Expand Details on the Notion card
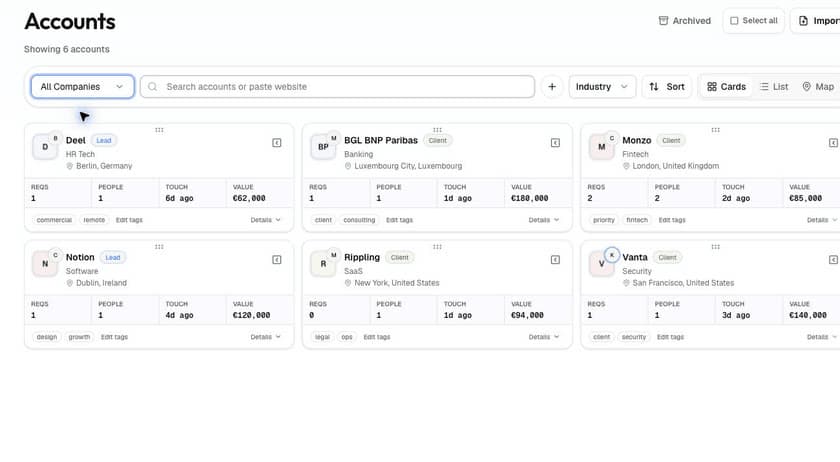 [265, 337]
